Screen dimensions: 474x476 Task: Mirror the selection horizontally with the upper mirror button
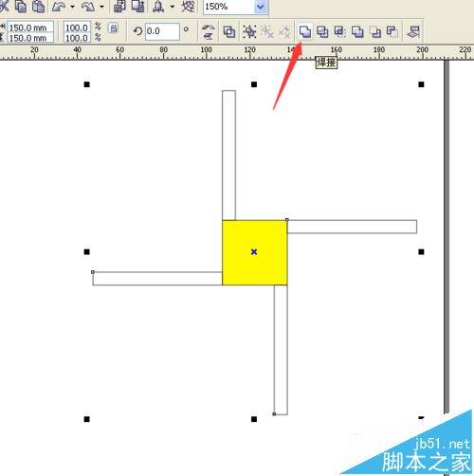(208, 27)
